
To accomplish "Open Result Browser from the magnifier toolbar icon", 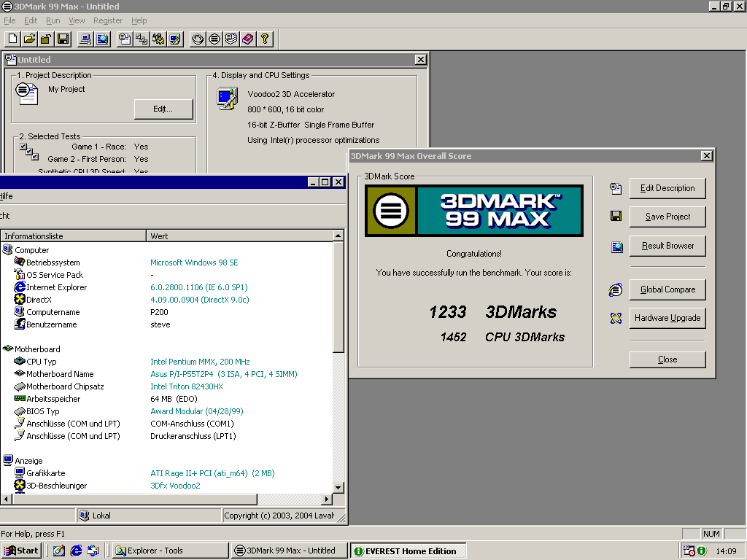I will (102, 39).
